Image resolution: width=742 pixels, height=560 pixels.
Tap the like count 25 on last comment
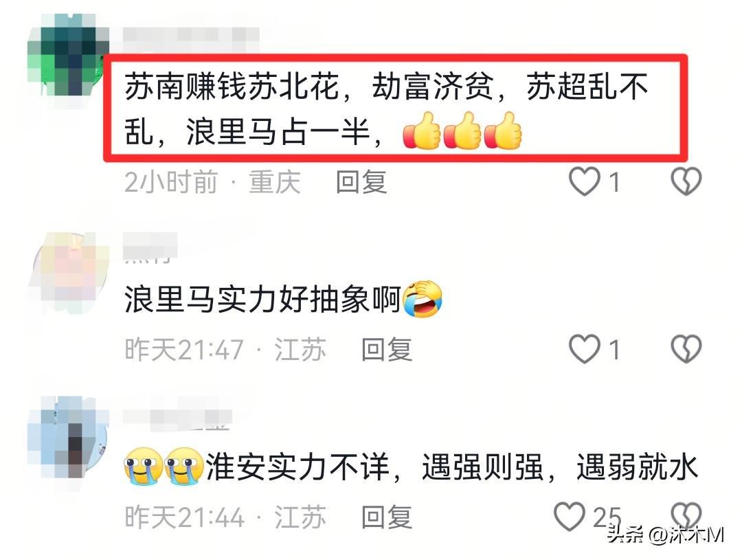(x=607, y=517)
